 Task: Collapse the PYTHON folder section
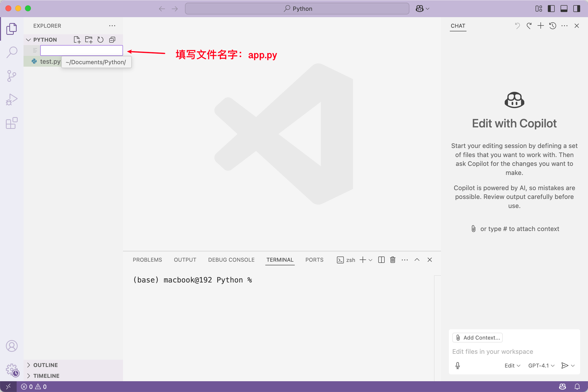tap(28, 39)
